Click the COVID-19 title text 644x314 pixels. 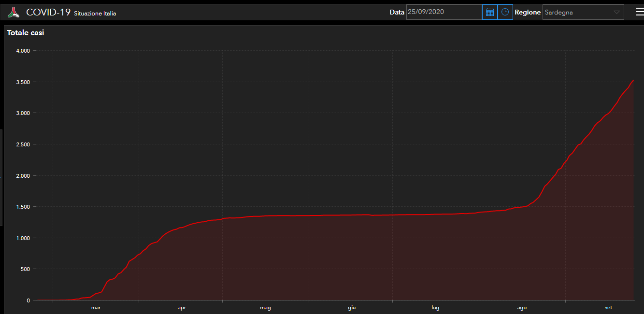(x=48, y=13)
